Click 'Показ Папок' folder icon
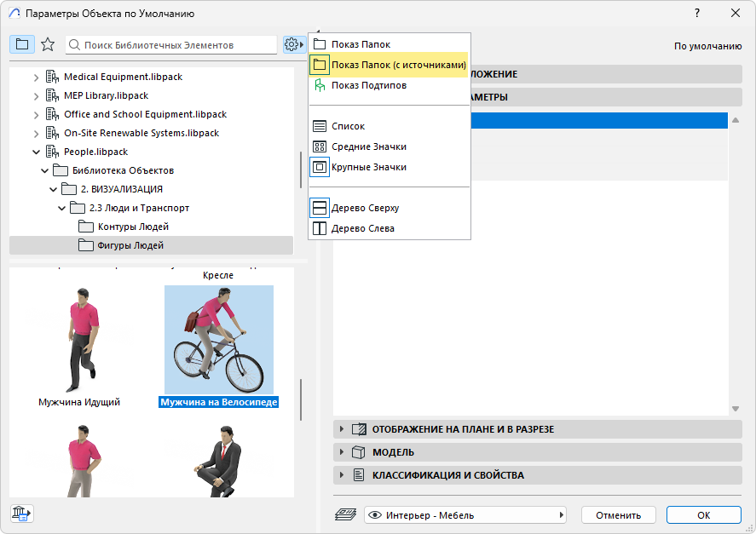The height and width of the screenshot is (534, 756). coord(320,44)
